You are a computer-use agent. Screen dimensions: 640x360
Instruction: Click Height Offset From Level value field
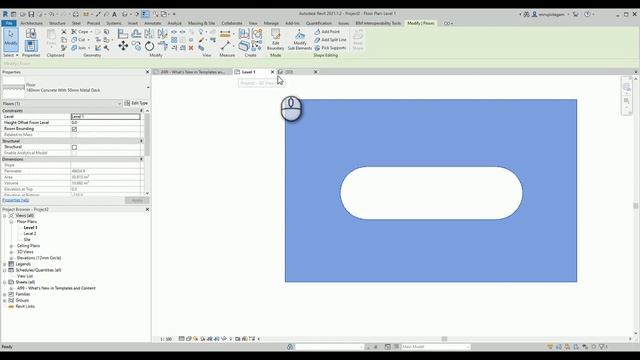105,122
